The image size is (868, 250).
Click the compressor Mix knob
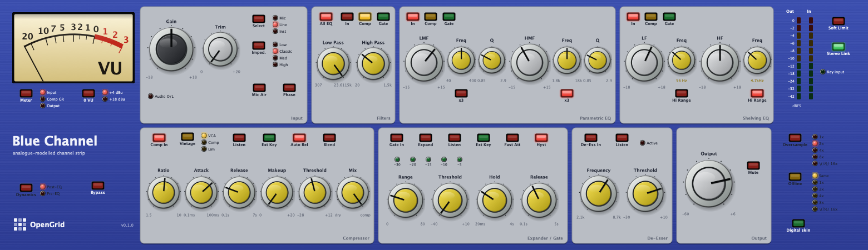[x=353, y=193]
